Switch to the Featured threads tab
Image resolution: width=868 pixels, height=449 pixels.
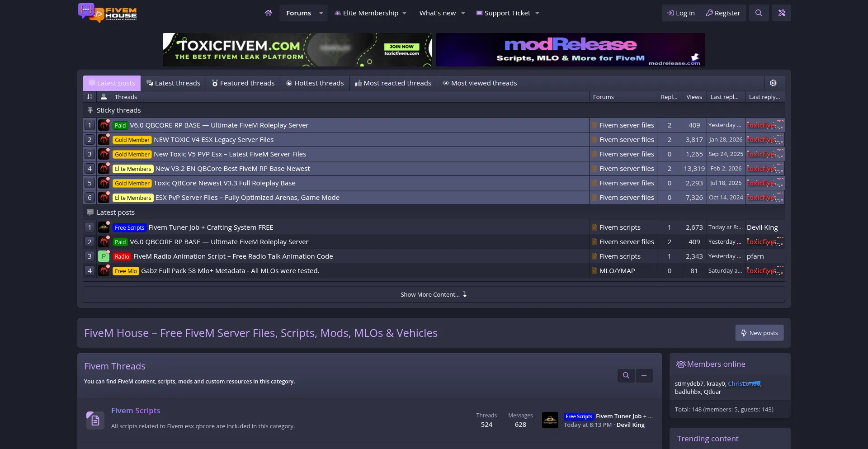click(243, 83)
